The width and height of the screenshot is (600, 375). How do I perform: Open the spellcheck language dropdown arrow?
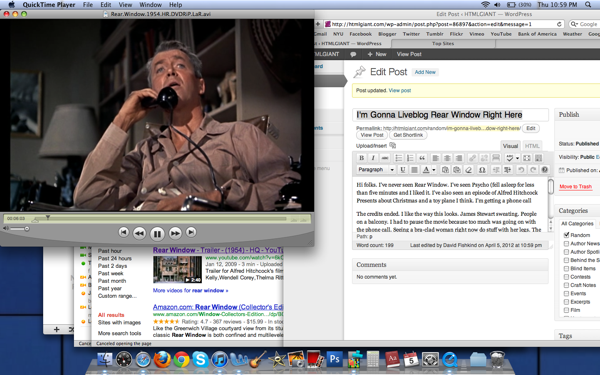click(517, 158)
